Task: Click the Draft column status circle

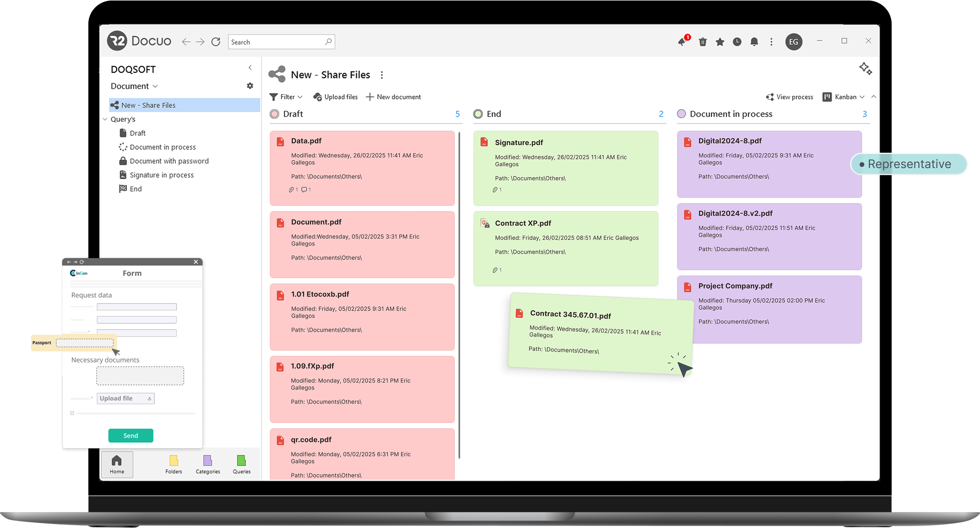Action: tap(274, 114)
